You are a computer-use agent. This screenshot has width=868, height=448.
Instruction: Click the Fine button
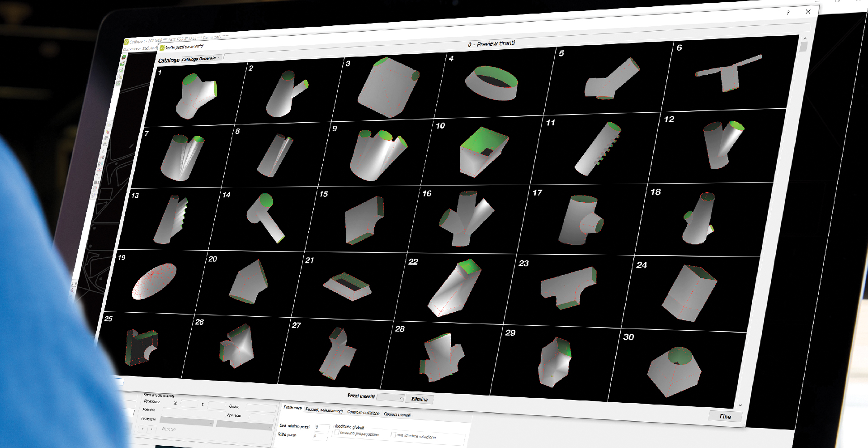click(725, 416)
